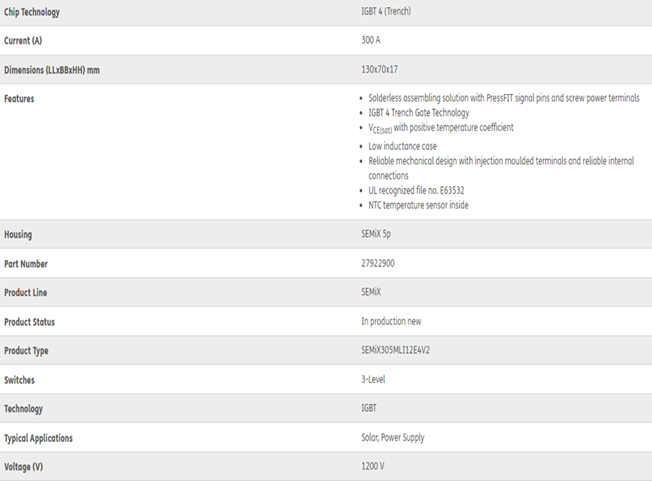
Task: Select the 300 A current value
Action: click(x=371, y=41)
